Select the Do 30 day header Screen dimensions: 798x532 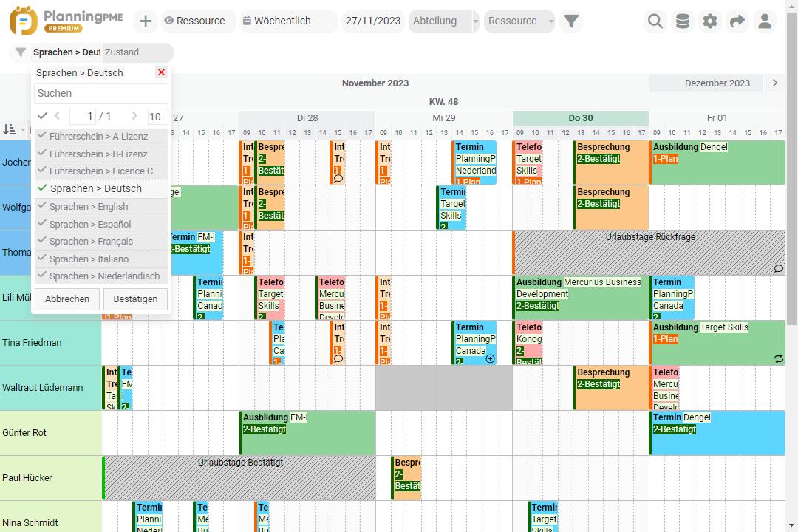tap(580, 118)
